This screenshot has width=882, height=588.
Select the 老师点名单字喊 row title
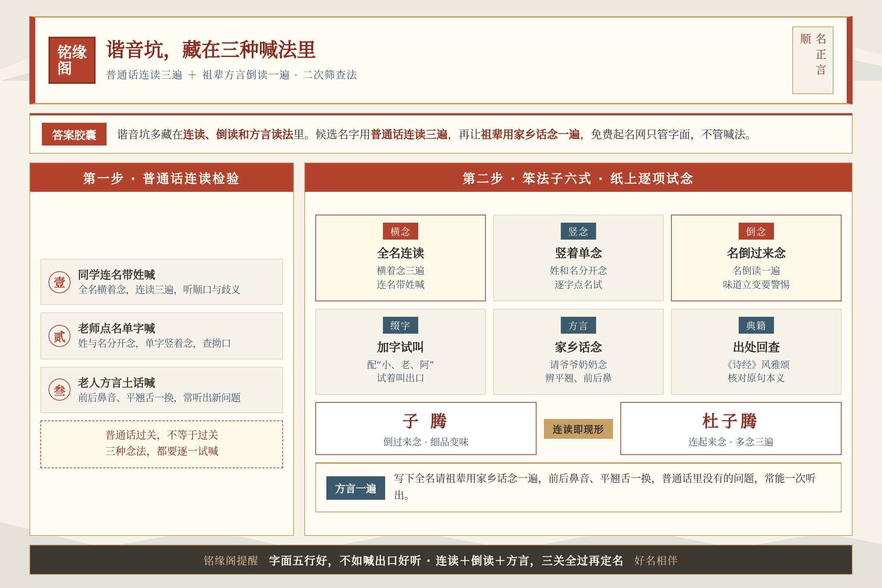(116, 328)
